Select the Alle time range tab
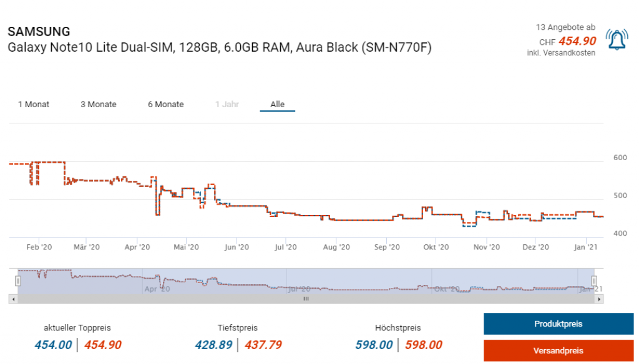639x364 pixels. coord(277,104)
